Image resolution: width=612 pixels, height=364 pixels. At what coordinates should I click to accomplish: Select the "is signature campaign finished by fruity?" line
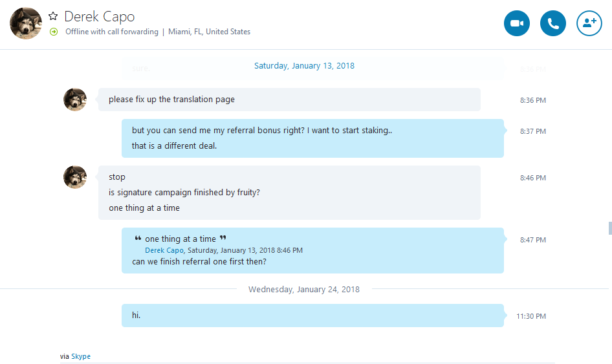[x=184, y=192]
